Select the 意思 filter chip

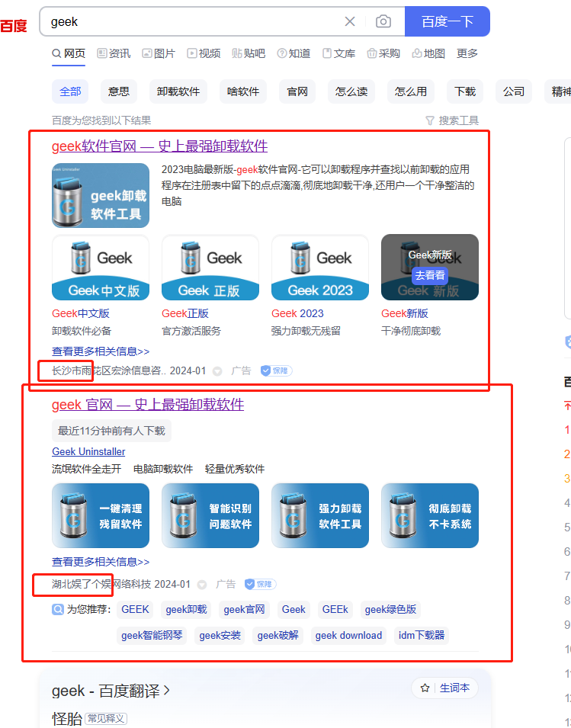click(119, 91)
